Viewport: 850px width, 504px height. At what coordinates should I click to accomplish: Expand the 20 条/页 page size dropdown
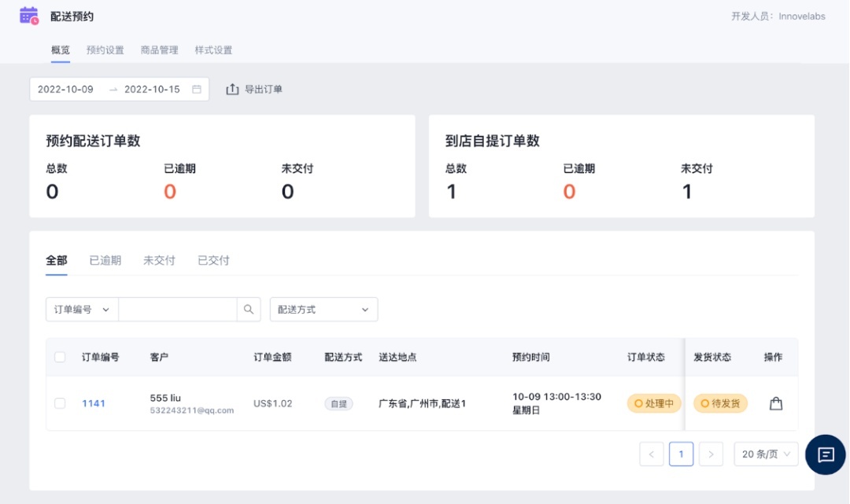click(766, 454)
